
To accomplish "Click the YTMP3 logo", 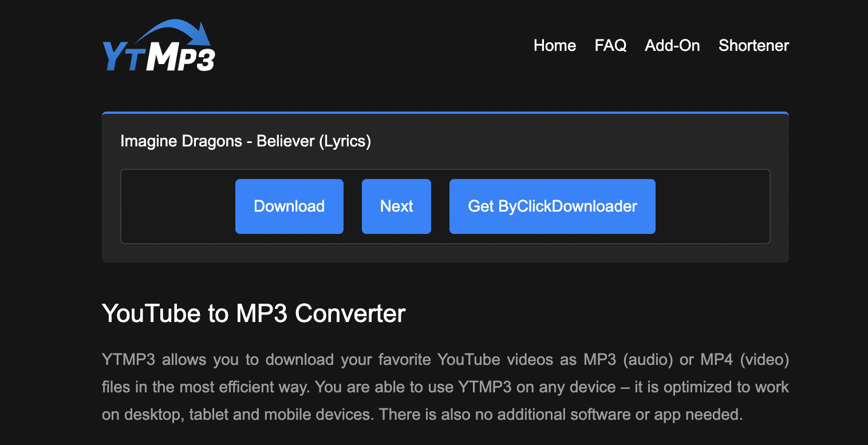I will [x=159, y=46].
